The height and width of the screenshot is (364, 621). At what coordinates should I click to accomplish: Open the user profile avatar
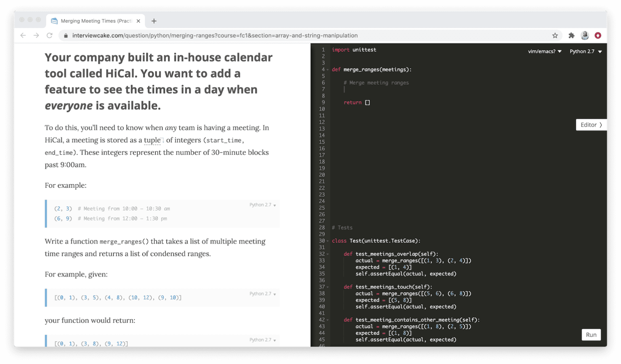(585, 36)
